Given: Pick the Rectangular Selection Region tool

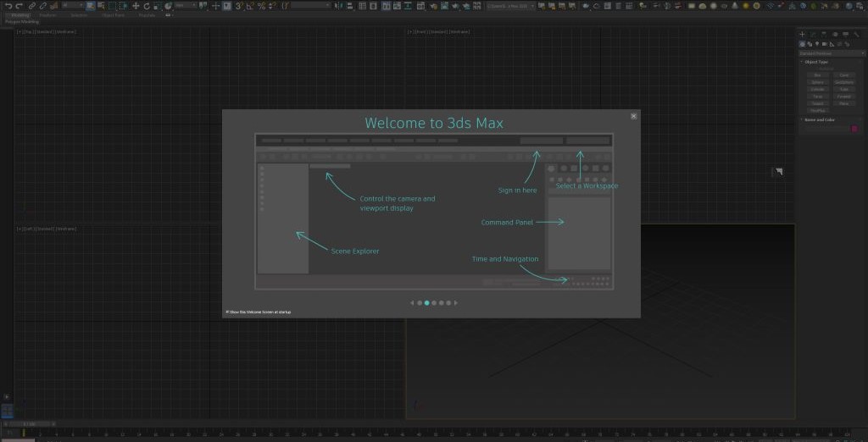Looking at the screenshot, I should coord(112,6).
